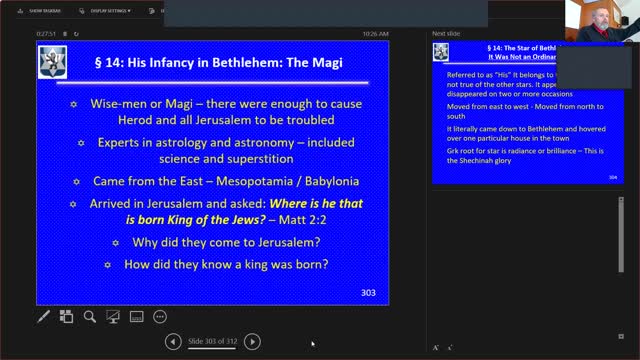The height and width of the screenshot is (360, 640).
Task: Click the Slide 303 of 312 indicator
Action: (212, 341)
